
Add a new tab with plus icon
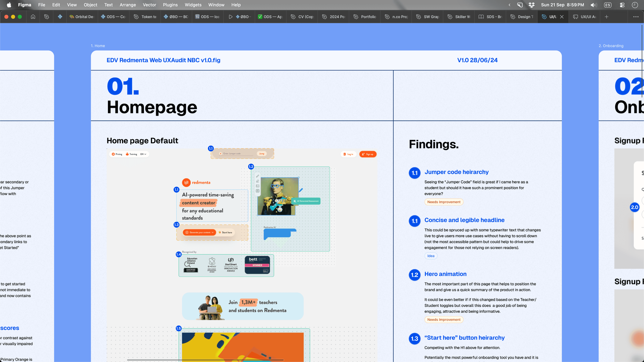point(606,17)
